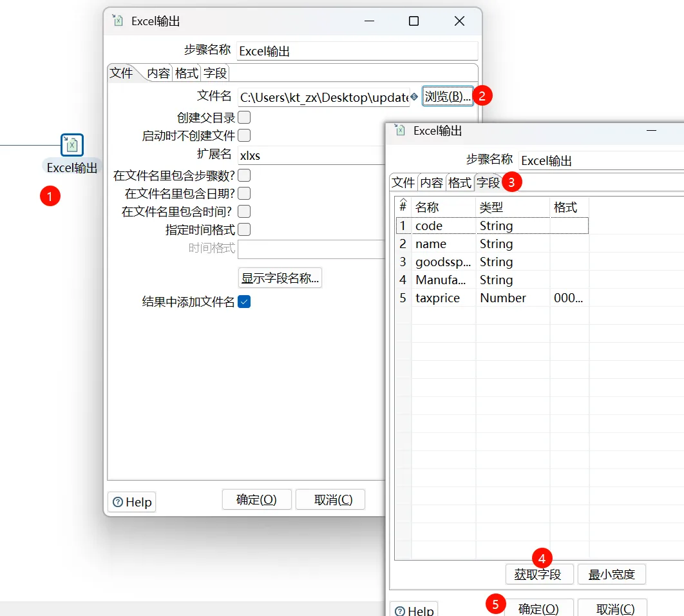Enable 在文件名里包含日期 option
684x616 pixels.
(x=244, y=193)
